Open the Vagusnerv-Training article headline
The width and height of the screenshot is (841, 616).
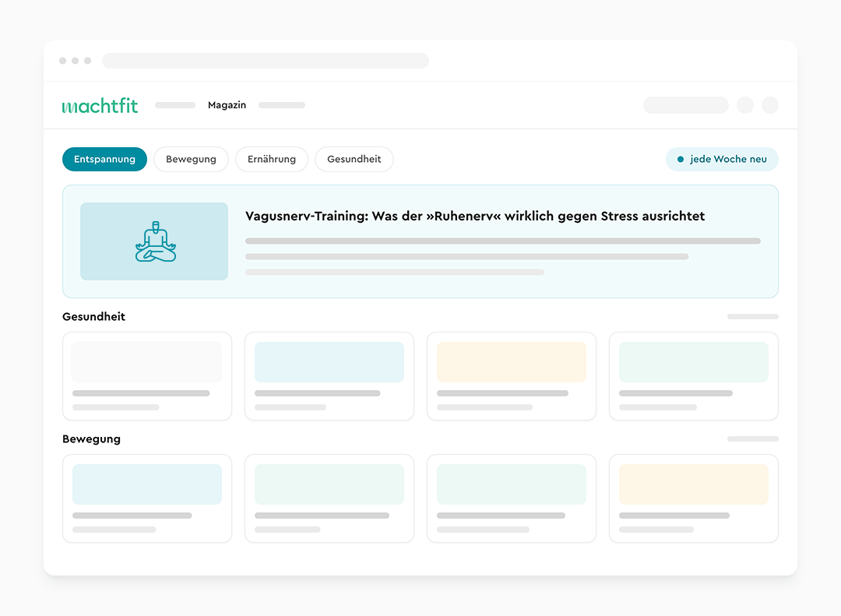475,216
